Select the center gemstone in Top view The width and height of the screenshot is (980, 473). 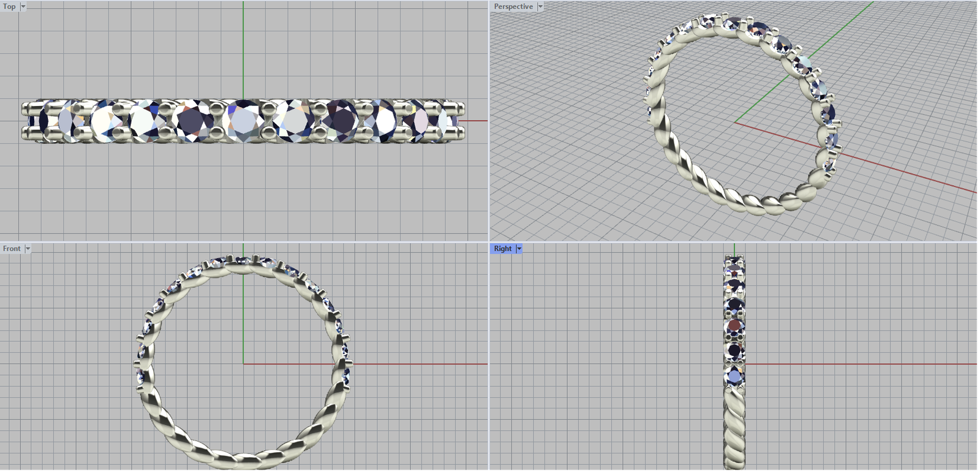pos(244,120)
